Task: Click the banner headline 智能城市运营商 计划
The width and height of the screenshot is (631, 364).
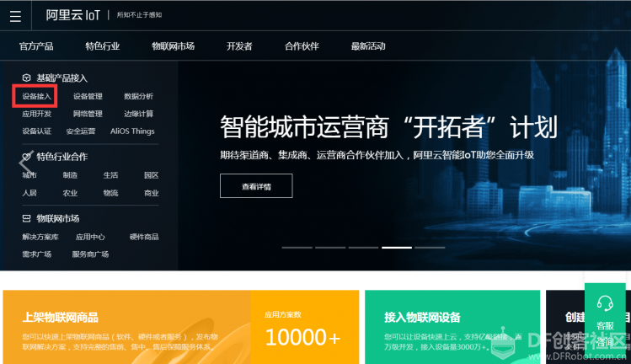Action: click(388, 127)
